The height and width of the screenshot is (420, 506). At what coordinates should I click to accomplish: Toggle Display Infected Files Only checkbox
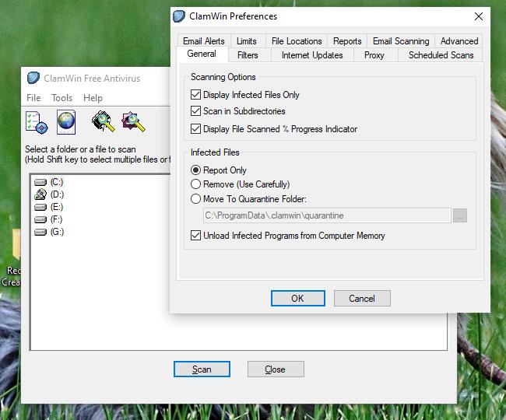pos(195,94)
